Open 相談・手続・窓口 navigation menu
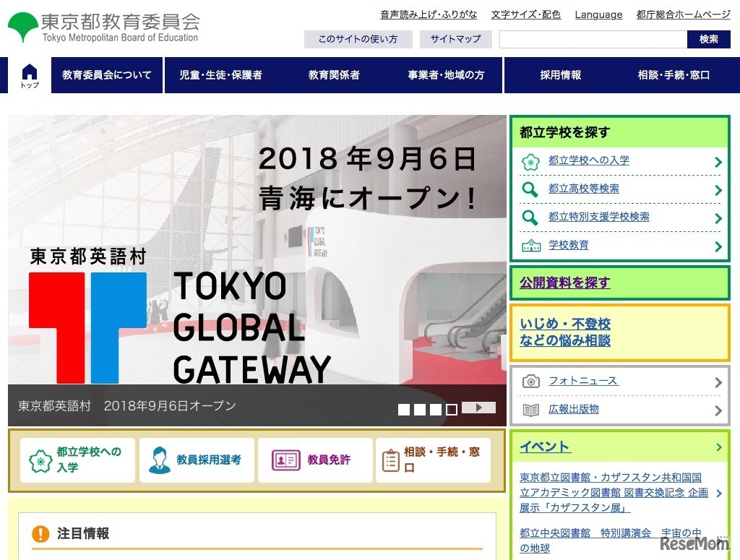The width and height of the screenshot is (740, 560). click(674, 75)
